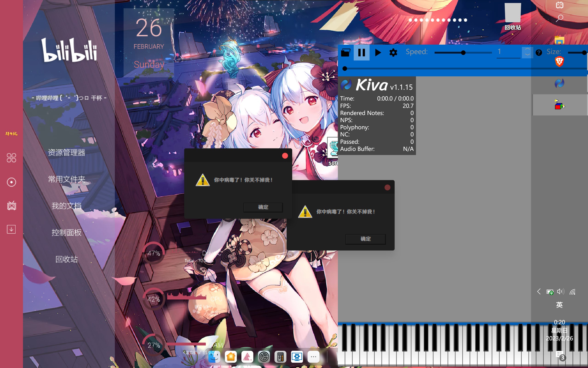Open 常用文件夹 from the bilibili sidebar
Viewport: 588px width, 368px height.
pyautogui.click(x=67, y=179)
